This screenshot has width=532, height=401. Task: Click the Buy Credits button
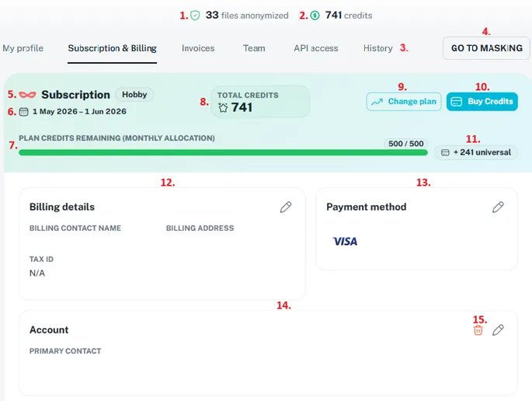[x=482, y=102]
